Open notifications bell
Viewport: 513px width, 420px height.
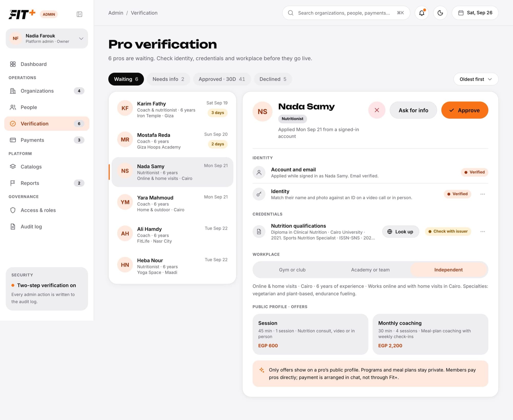(422, 13)
